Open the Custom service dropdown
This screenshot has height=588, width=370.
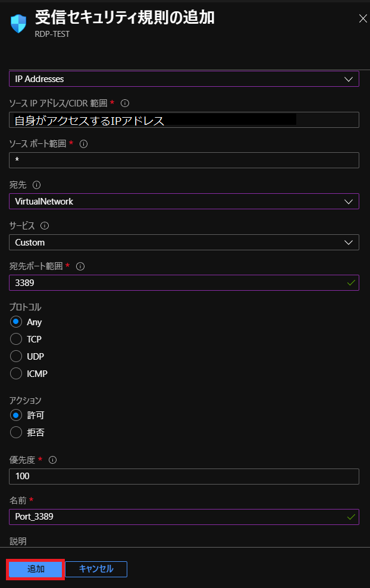pos(184,242)
